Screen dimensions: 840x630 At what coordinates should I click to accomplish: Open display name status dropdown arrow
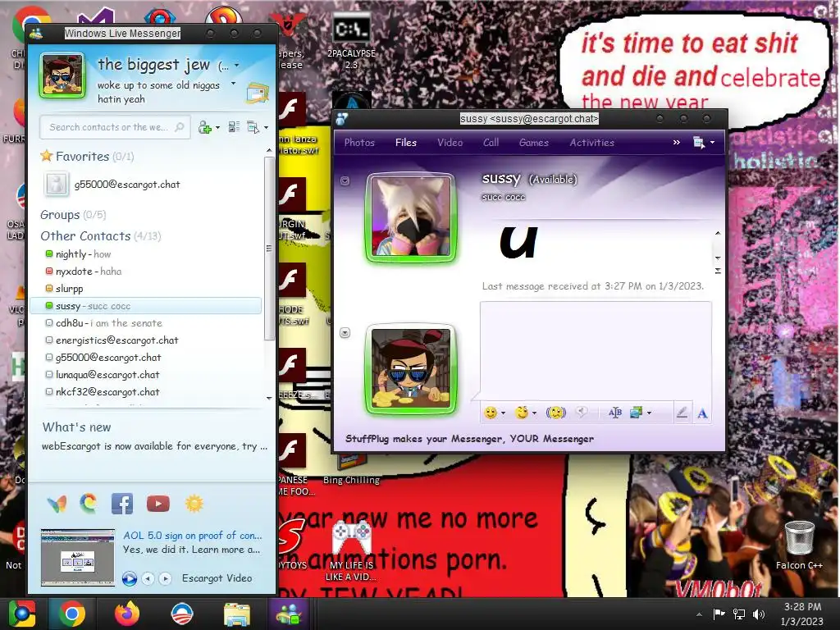[237, 66]
